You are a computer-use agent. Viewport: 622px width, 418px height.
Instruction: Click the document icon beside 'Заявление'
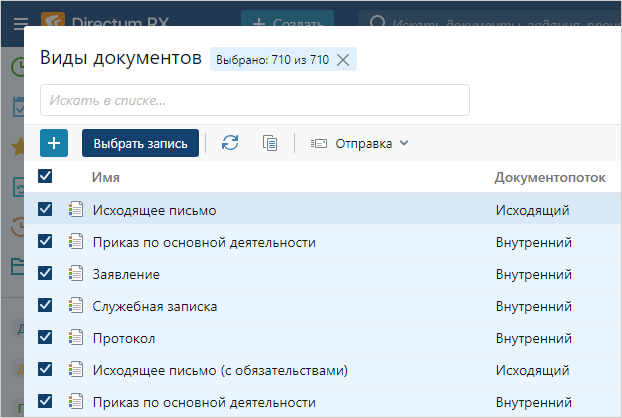coord(75,274)
